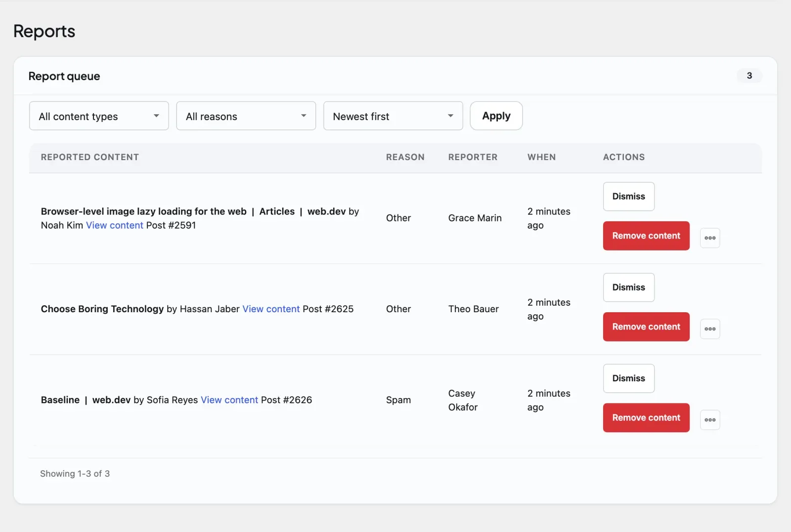
Task: Open more options for Post #2591 row
Action: 710,238
